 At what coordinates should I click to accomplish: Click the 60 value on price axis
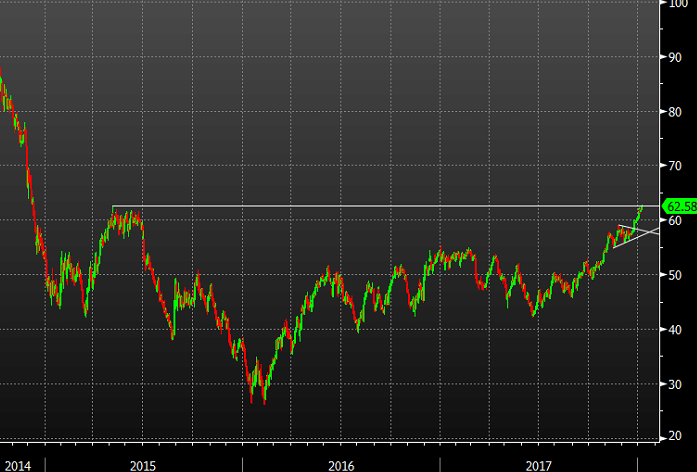(x=677, y=220)
